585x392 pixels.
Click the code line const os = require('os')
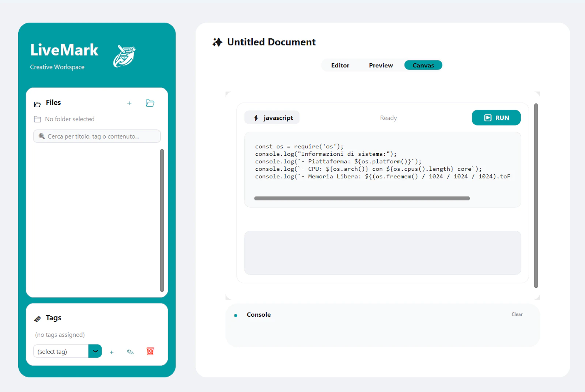[x=299, y=147]
